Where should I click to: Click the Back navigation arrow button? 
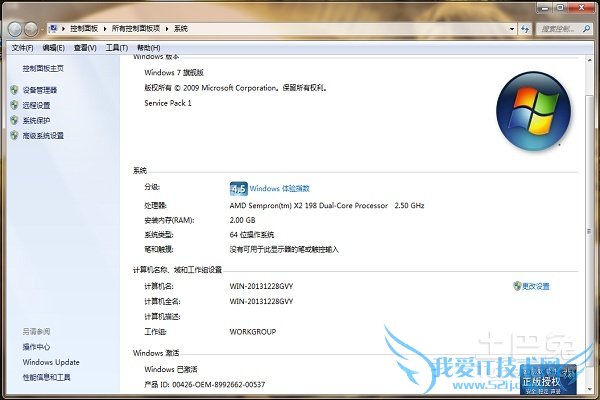coord(15,29)
